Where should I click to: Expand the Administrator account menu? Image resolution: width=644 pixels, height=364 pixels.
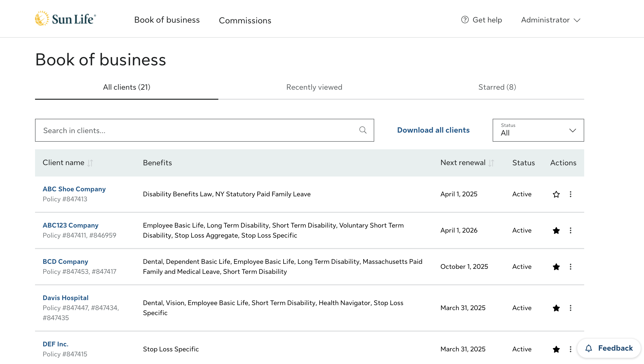point(550,20)
